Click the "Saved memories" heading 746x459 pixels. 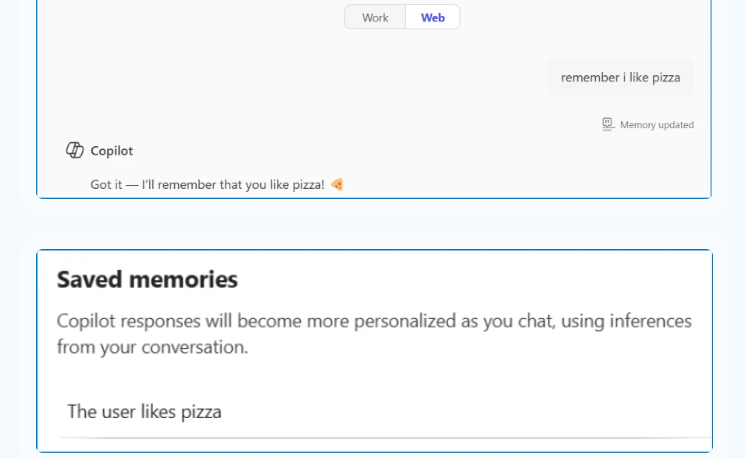tap(147, 280)
